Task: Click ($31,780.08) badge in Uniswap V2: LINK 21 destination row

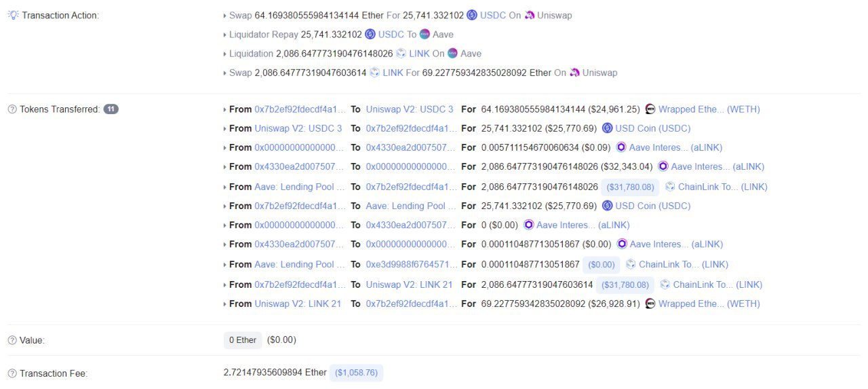Action: [625, 284]
